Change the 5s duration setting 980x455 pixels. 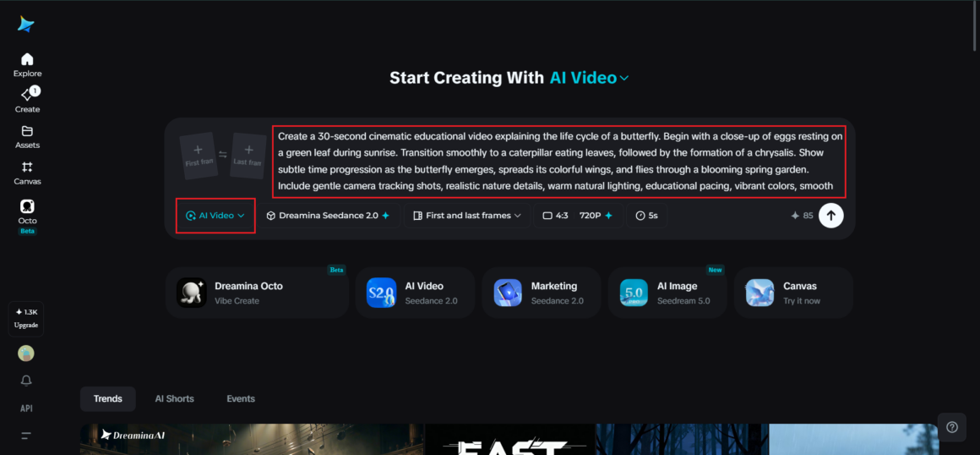point(646,216)
